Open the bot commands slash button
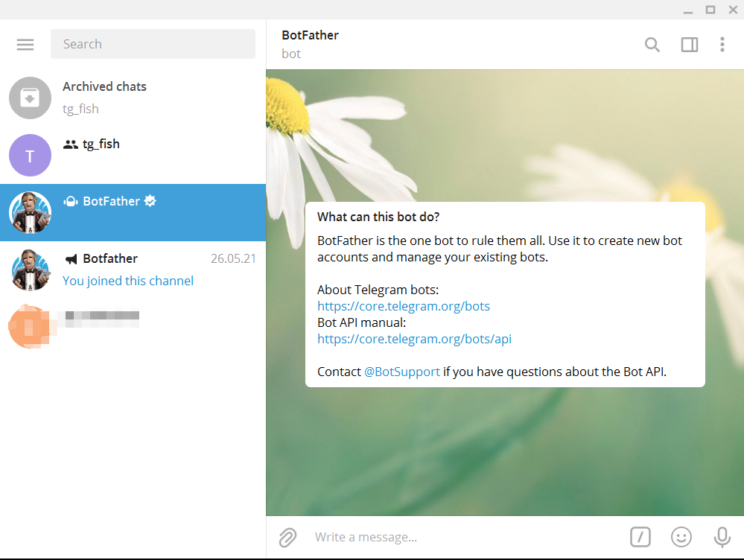This screenshot has height=560, width=744. (640, 537)
